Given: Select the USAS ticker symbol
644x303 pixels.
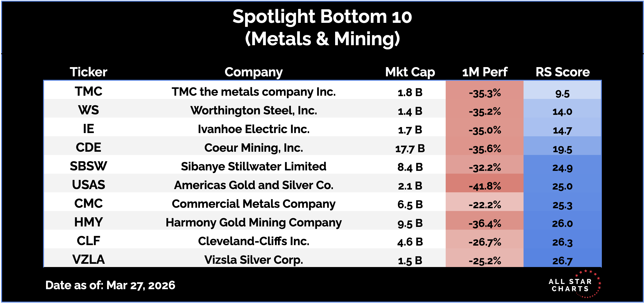Looking at the screenshot, I should (88, 185).
